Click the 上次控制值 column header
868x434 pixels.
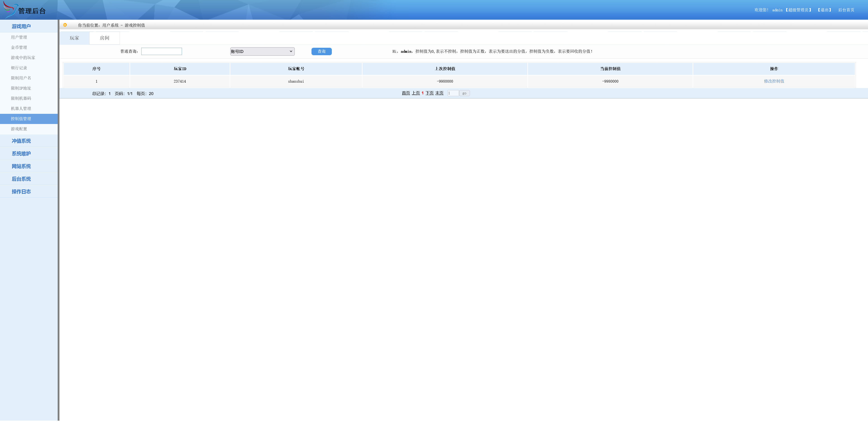pyautogui.click(x=445, y=69)
